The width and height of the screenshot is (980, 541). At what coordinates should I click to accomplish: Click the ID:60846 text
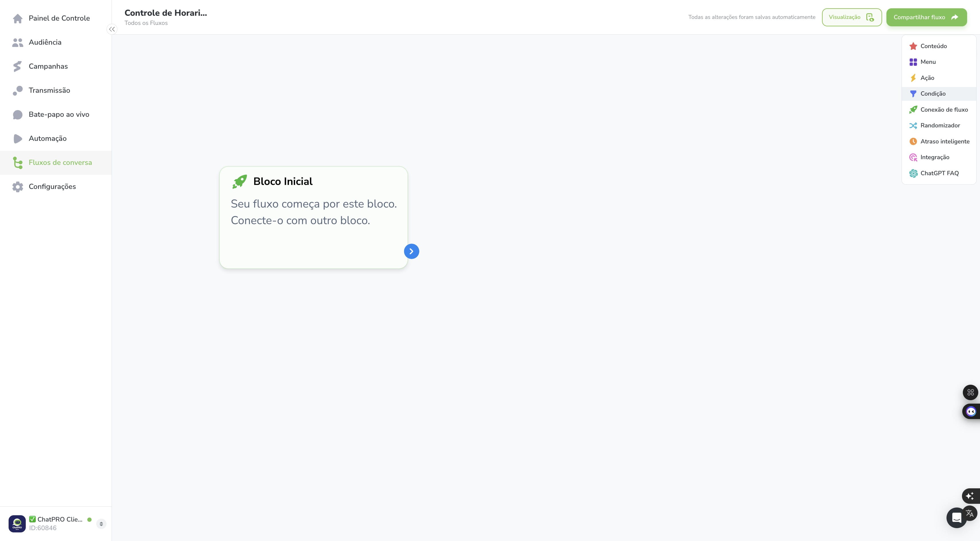point(43,528)
